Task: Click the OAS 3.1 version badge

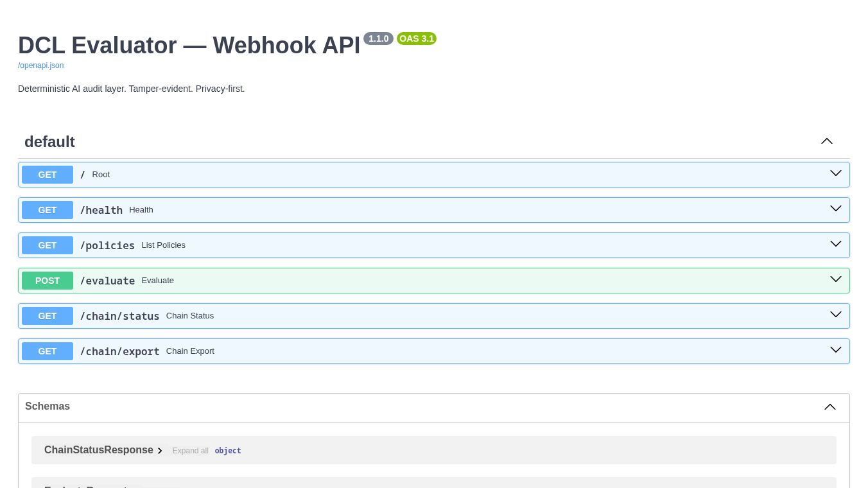Action: (416, 39)
